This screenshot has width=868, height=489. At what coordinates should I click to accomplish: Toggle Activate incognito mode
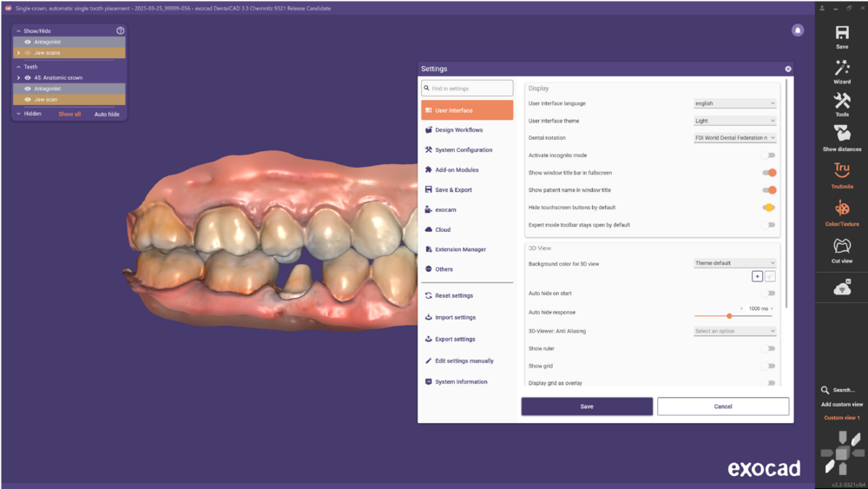click(x=768, y=155)
